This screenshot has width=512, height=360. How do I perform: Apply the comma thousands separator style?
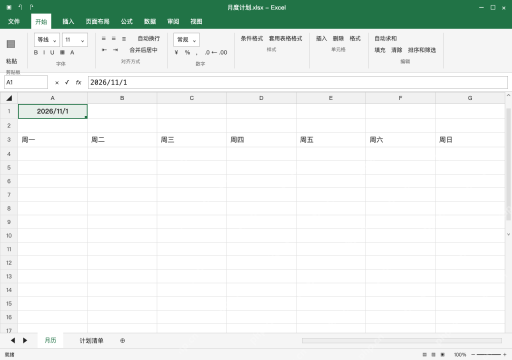click(x=197, y=53)
